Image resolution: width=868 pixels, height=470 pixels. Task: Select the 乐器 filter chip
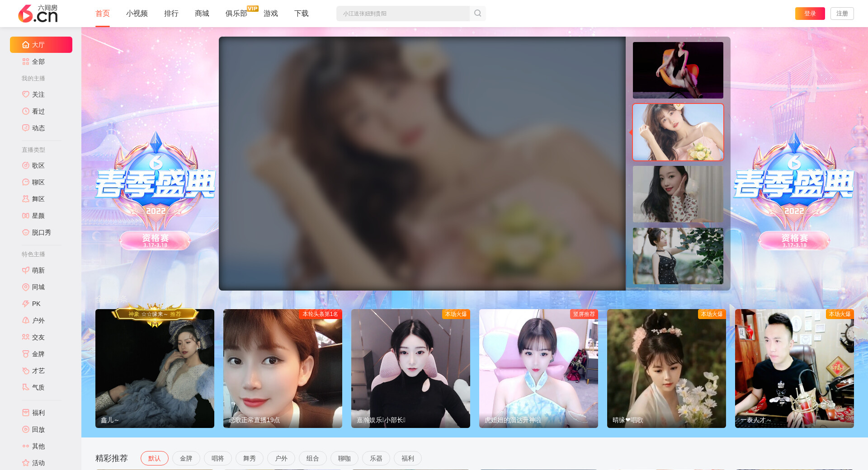tap(376, 458)
